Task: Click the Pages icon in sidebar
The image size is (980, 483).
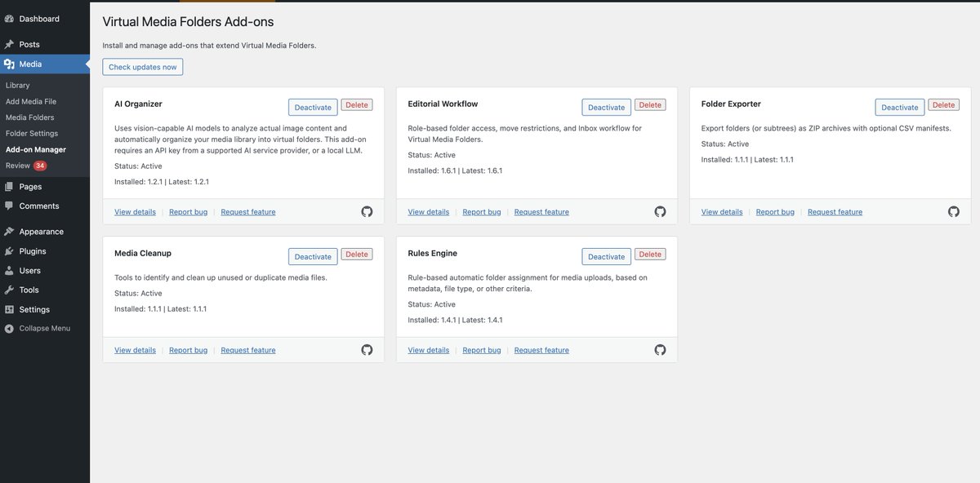Action: tap(9, 187)
